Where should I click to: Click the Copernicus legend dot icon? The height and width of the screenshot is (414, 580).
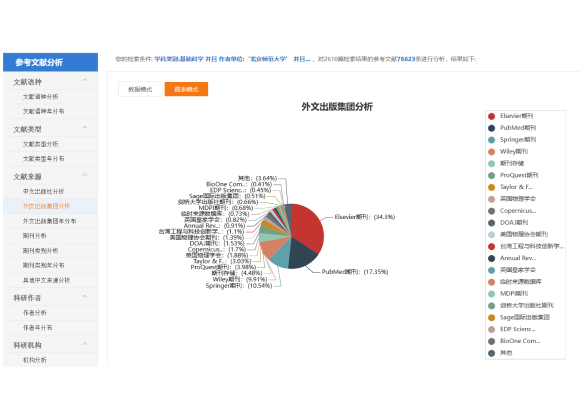[492, 211]
